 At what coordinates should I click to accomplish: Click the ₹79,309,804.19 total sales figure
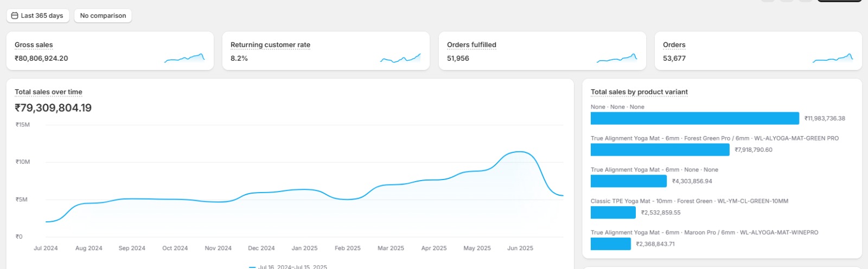[x=53, y=108]
